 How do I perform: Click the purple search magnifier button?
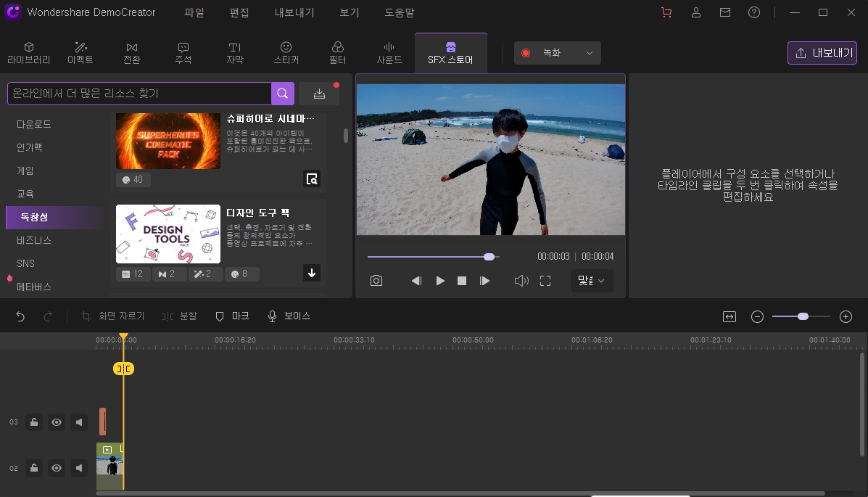point(282,94)
